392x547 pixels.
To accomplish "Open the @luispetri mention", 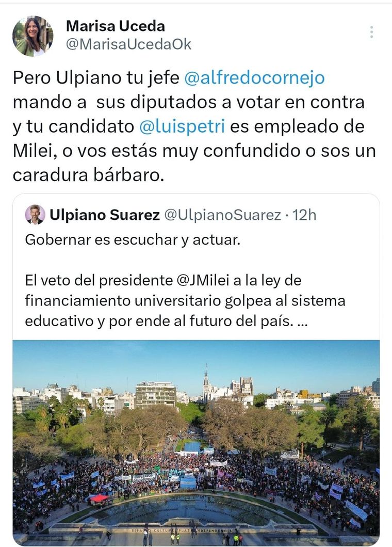I will coord(183,126).
